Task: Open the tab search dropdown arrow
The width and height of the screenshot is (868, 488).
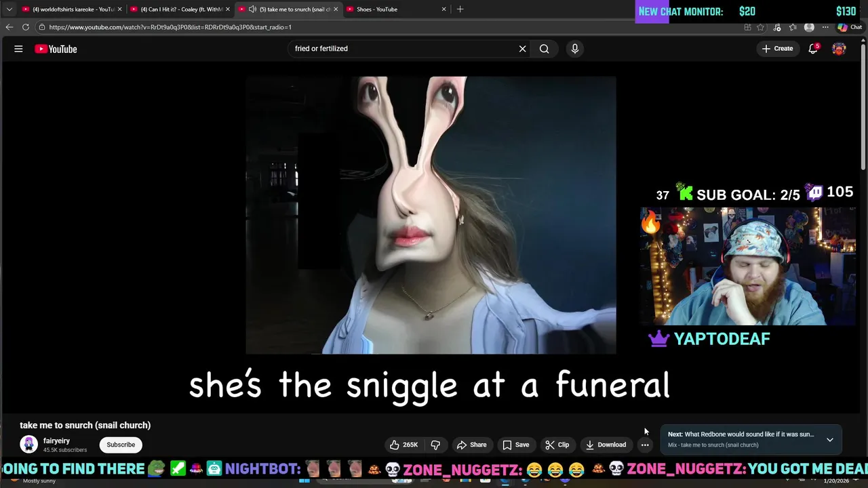Action: pyautogui.click(x=9, y=9)
